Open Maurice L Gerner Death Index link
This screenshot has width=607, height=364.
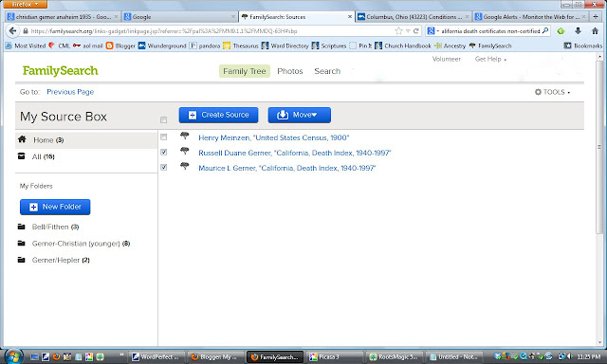[286, 168]
